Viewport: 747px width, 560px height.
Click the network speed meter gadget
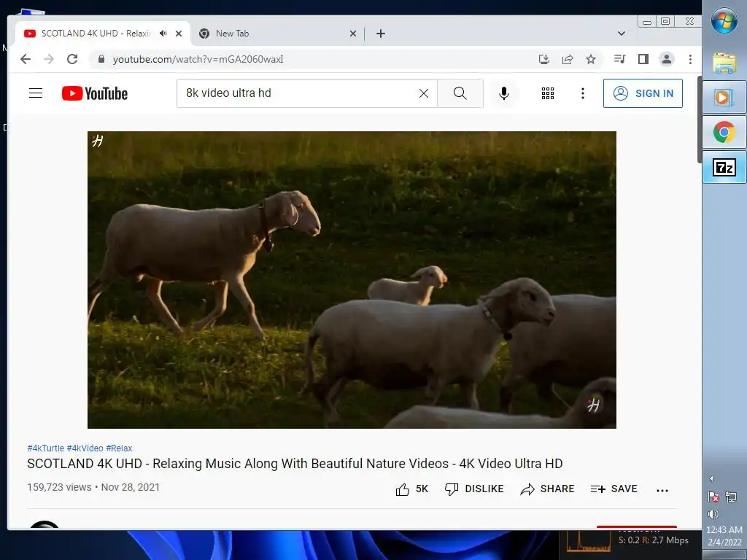tap(628, 540)
